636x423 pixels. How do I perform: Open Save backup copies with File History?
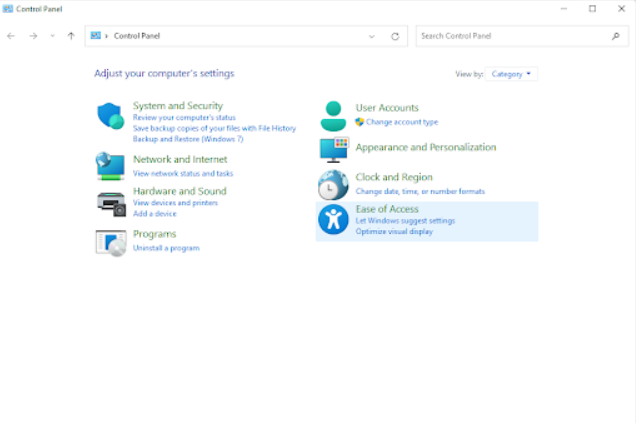214,128
